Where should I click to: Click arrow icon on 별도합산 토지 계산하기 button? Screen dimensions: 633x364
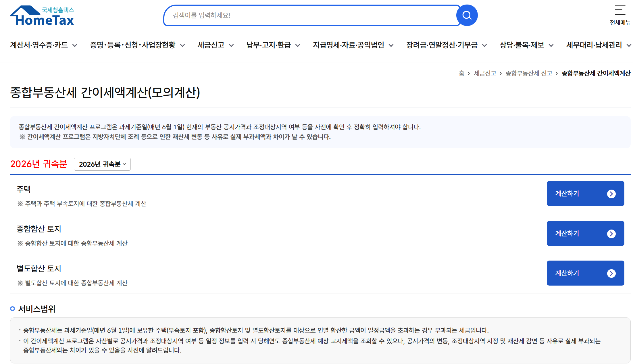611,273
